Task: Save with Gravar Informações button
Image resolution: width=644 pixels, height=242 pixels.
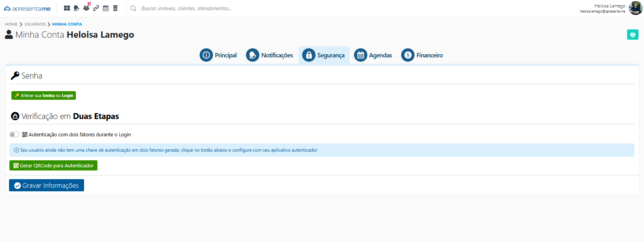Action: click(46, 185)
